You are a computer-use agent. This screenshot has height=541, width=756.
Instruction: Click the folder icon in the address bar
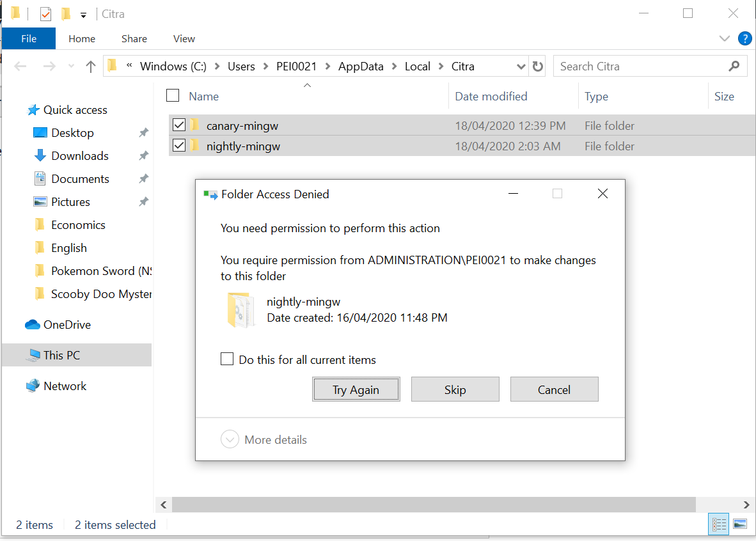(111, 66)
